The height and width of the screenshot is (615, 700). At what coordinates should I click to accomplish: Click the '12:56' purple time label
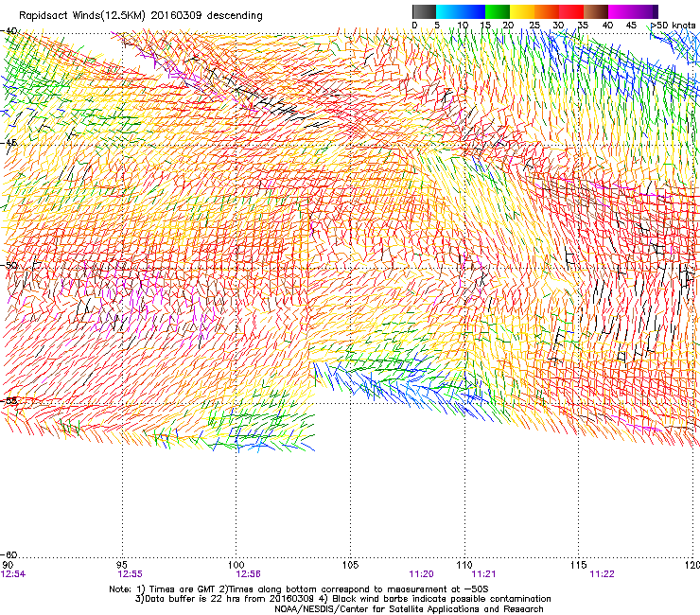coord(248,574)
